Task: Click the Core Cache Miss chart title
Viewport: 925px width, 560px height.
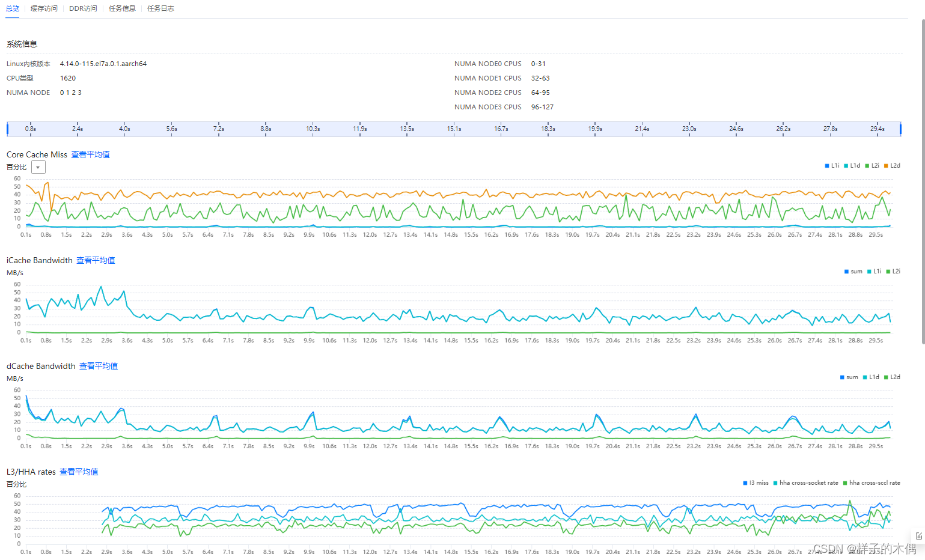Action: [37, 154]
